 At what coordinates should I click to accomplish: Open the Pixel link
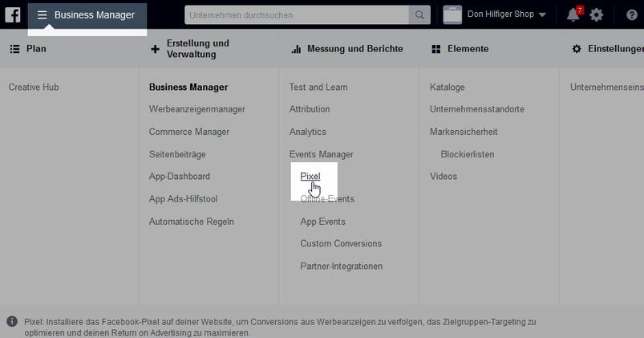[310, 177]
